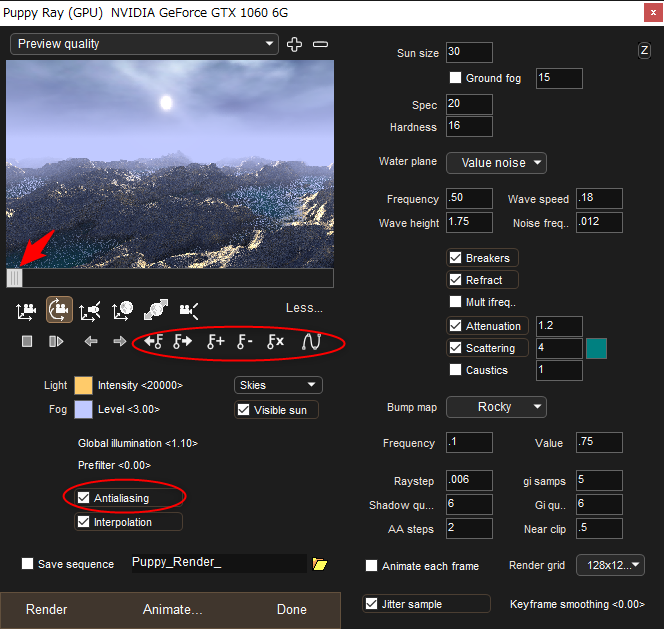The height and width of the screenshot is (629, 664).
Task: Click the remove keyframe icon
Action: click(245, 341)
